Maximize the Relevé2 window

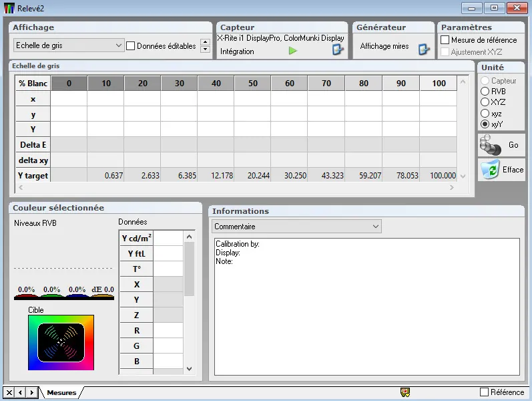494,8
